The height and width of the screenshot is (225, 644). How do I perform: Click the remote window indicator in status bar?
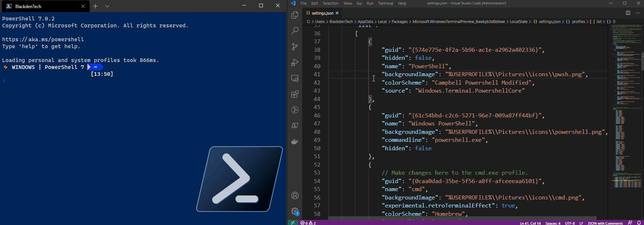click(x=293, y=222)
